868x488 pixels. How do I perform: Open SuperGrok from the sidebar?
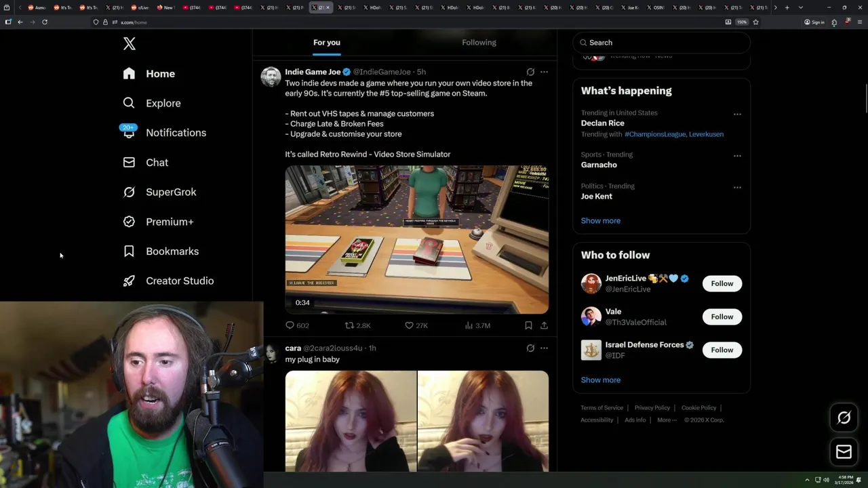pyautogui.click(x=160, y=192)
